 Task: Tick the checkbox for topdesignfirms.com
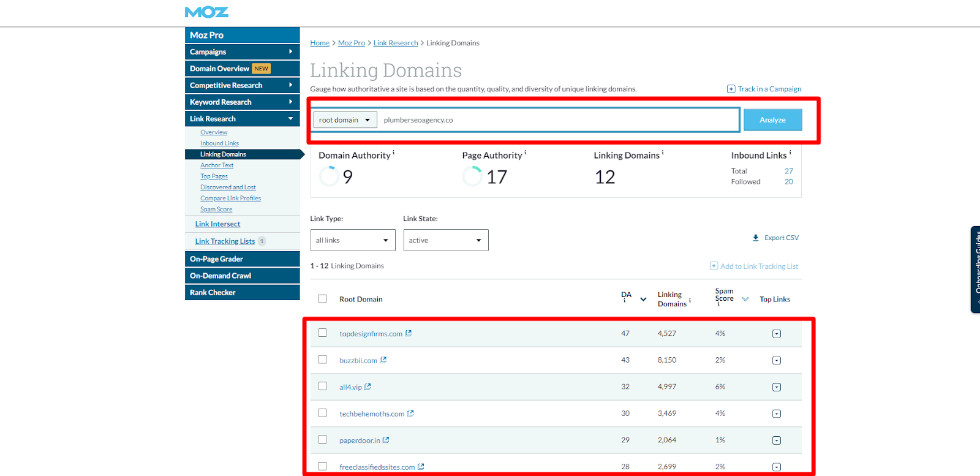[x=323, y=333]
